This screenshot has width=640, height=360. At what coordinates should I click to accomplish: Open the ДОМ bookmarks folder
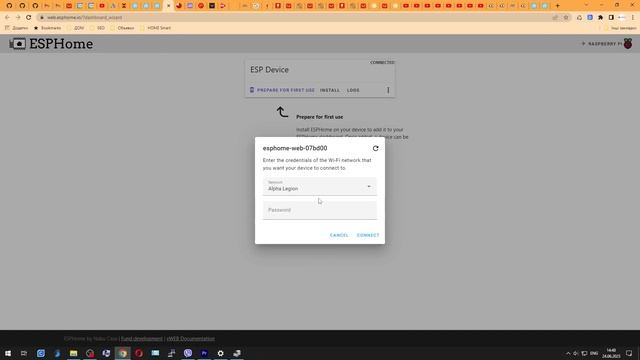pos(76,28)
